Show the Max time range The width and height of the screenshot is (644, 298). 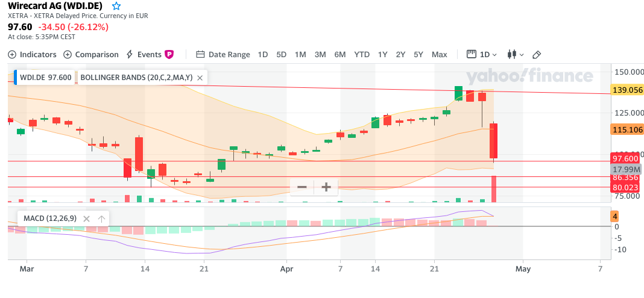[440, 54]
